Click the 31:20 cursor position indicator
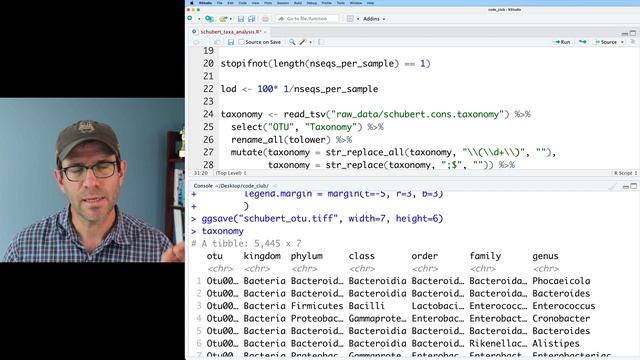Image resolution: width=640 pixels, height=360 pixels. coord(201,173)
